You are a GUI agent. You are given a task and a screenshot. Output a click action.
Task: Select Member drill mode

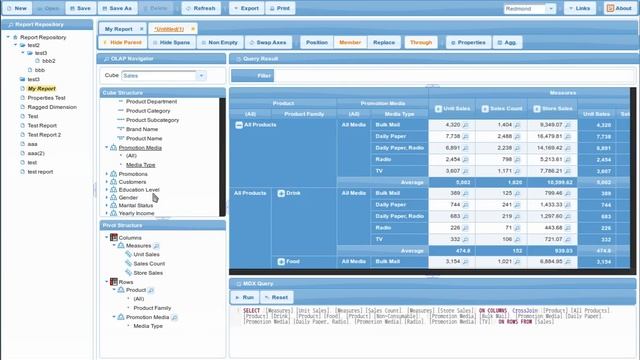[350, 42]
